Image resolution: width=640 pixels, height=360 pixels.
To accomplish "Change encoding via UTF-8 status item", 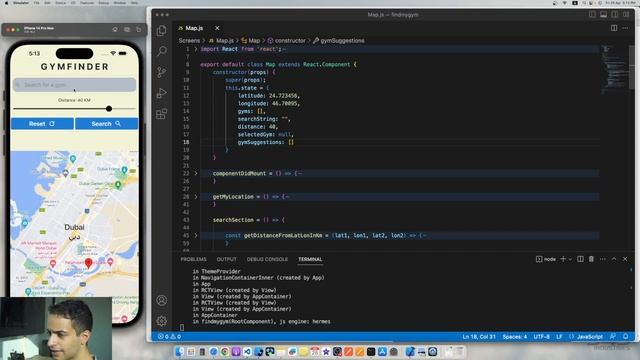I will (x=542, y=337).
